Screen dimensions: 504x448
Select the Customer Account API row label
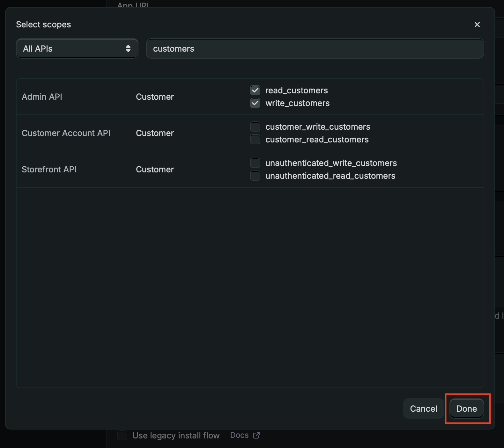tap(66, 133)
